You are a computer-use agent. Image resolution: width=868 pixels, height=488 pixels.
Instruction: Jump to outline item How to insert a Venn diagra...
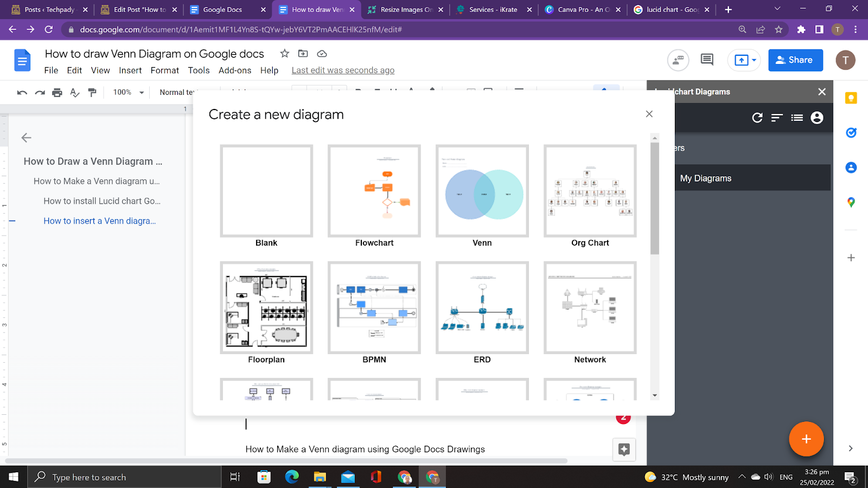coord(100,221)
